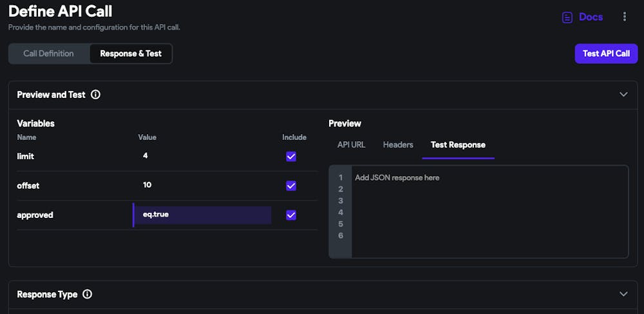This screenshot has width=644, height=314.
Task: Click info icon beside Preview and Test
Action: [95, 95]
